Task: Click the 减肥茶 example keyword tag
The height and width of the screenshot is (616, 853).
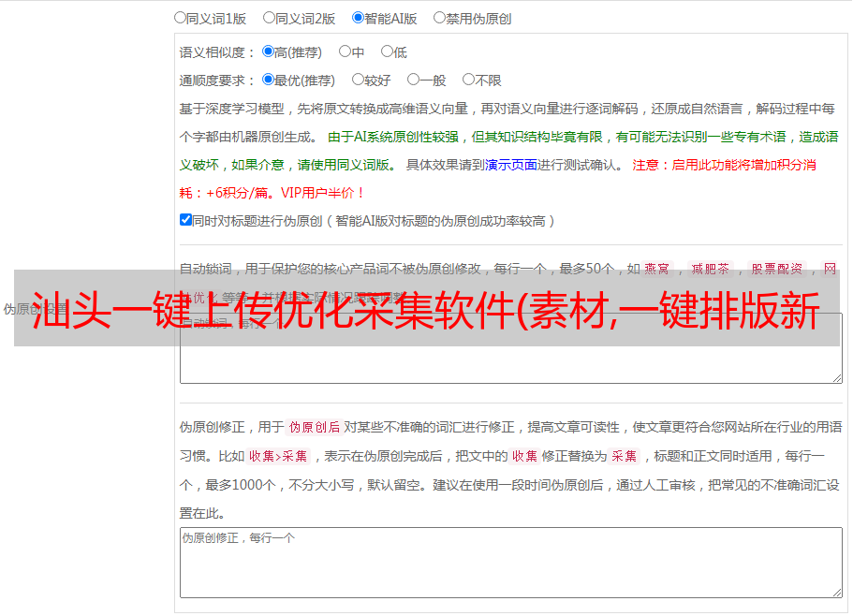Action: pyautogui.click(x=710, y=269)
